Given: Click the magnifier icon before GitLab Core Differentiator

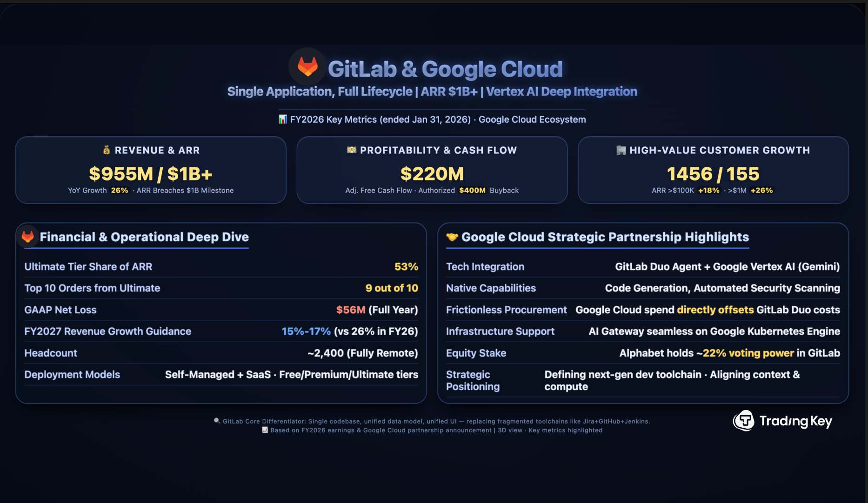Looking at the screenshot, I should click(217, 421).
